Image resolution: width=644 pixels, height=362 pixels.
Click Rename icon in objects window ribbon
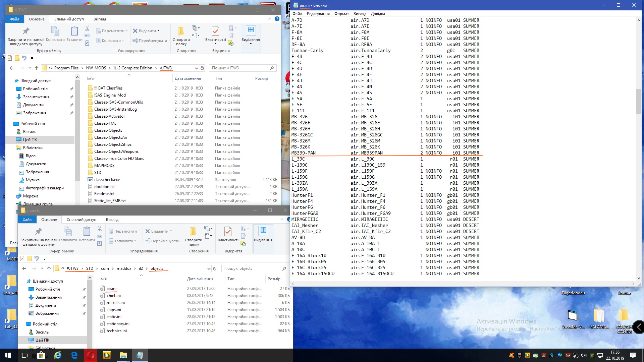tap(147, 241)
